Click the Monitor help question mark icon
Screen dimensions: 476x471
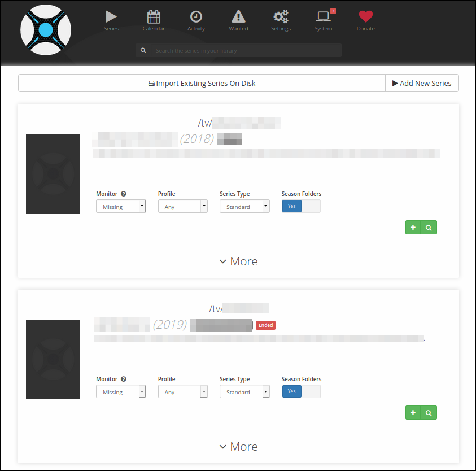click(x=123, y=194)
